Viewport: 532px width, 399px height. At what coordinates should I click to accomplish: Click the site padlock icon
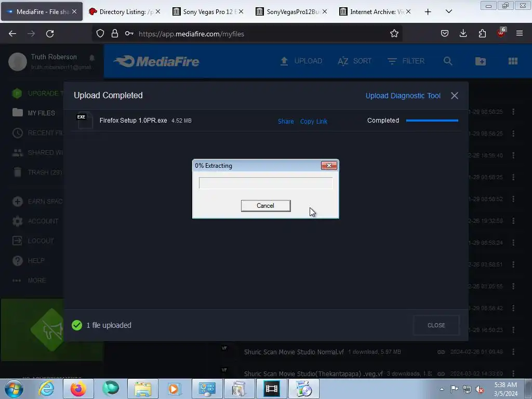[x=115, y=33]
